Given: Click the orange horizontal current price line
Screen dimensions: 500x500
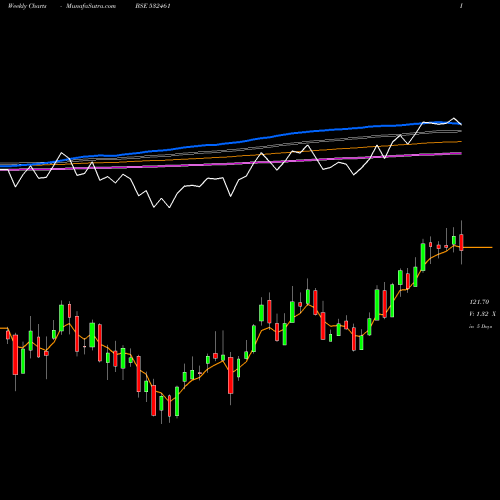Looking at the screenshot, I should (x=478, y=247).
